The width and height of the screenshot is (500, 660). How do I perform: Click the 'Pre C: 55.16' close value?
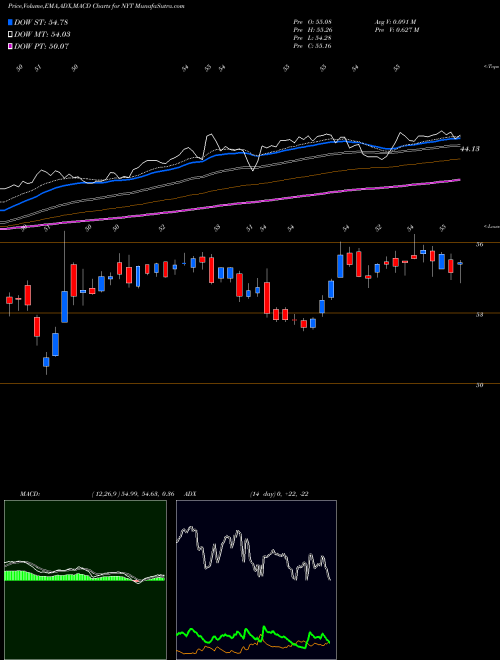coord(313,46)
